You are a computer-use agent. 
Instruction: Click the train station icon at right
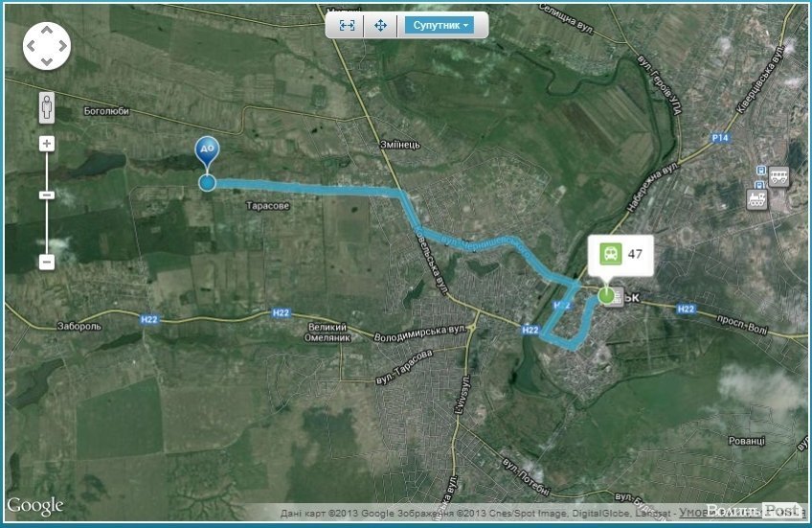coord(756,199)
